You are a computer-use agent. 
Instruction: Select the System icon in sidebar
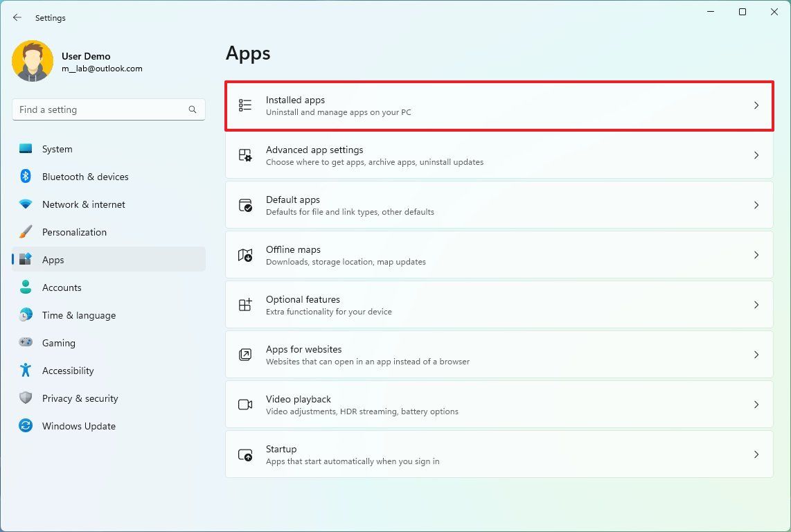[x=26, y=149]
